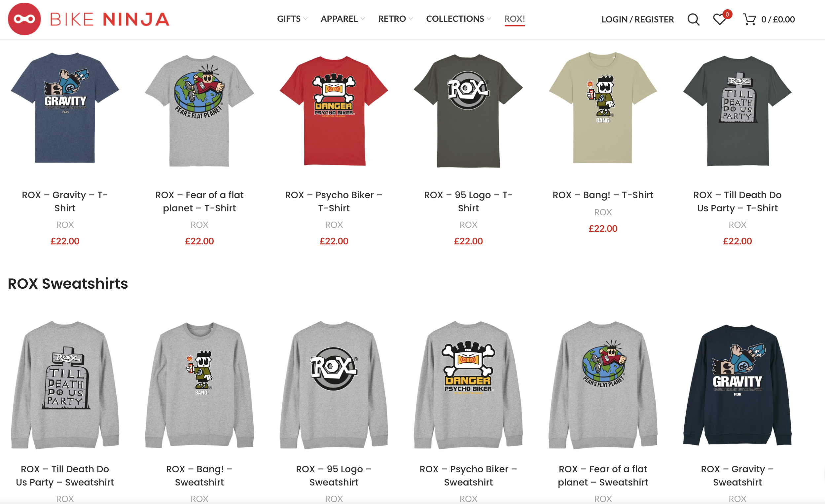
Task: Select the ROX! navigation tab
Action: tap(515, 19)
